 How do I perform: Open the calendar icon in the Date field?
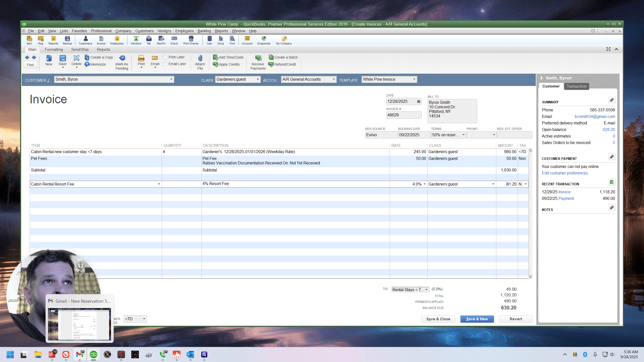click(419, 102)
